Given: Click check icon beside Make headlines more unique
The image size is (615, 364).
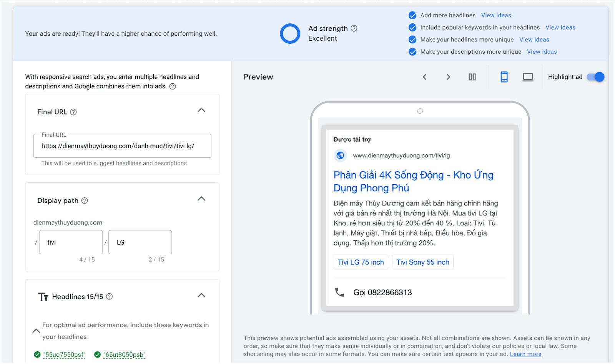Looking at the screenshot, I should tap(412, 40).
